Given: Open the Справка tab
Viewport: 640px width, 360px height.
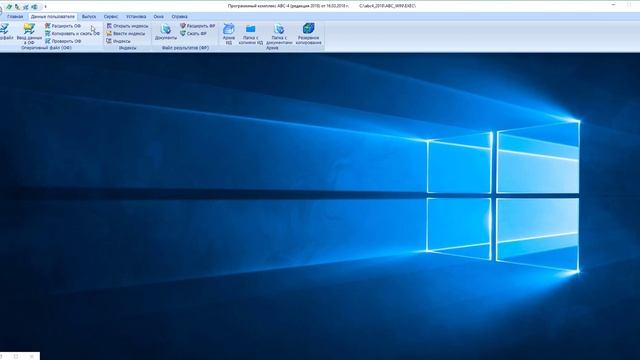Looking at the screenshot, I should click(180, 17).
